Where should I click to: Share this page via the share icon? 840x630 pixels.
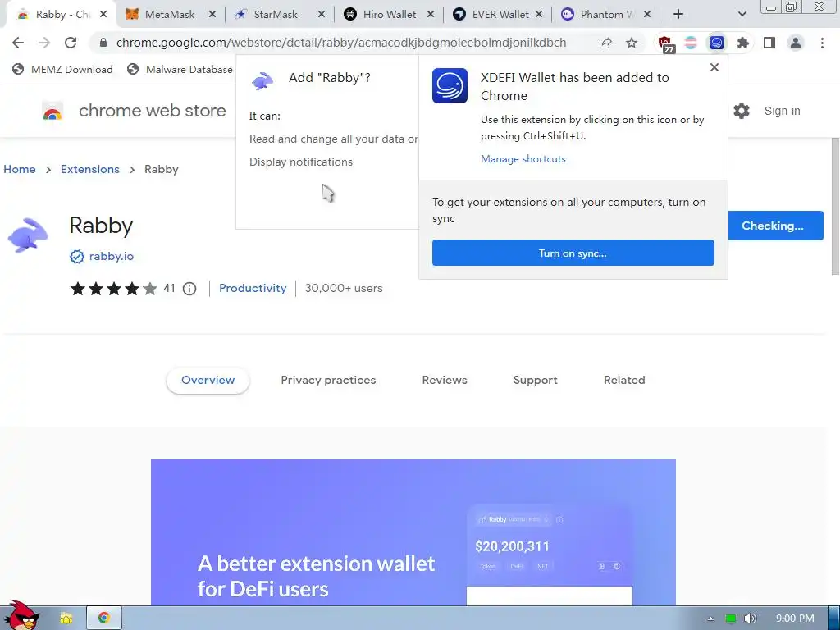coord(605,43)
